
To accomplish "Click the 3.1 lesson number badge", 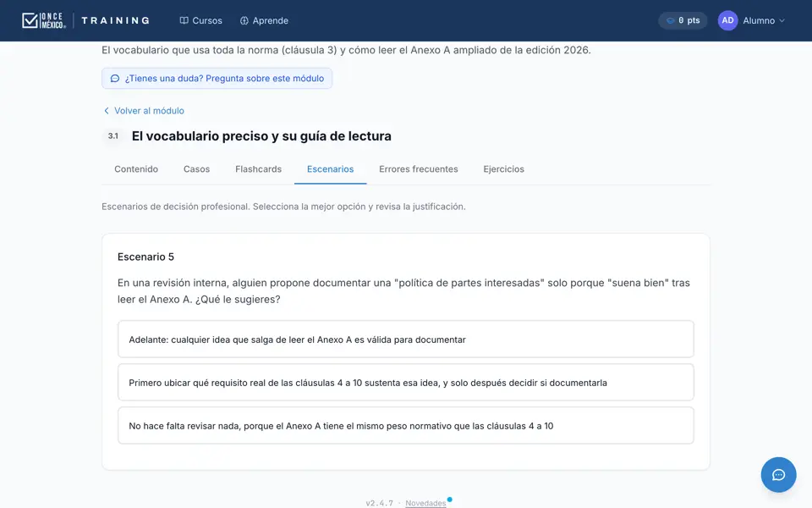I will (x=112, y=135).
